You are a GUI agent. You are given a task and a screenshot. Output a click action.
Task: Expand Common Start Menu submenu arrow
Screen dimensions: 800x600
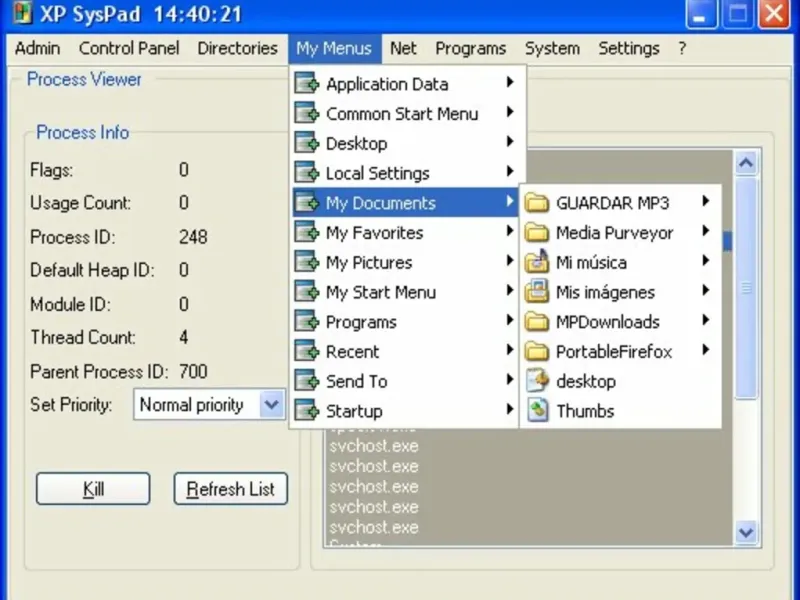tap(509, 112)
